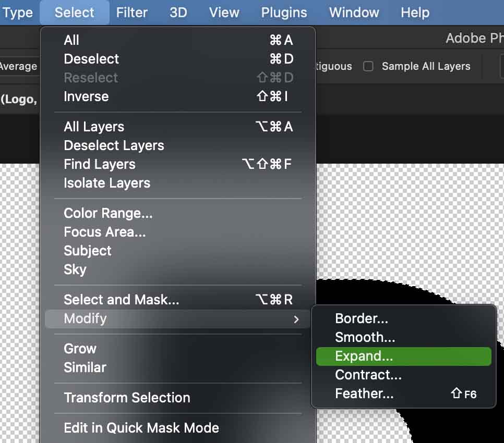Viewport: 504px width, 443px height.
Task: Choose Inverse to invert the selection
Action: click(178, 96)
